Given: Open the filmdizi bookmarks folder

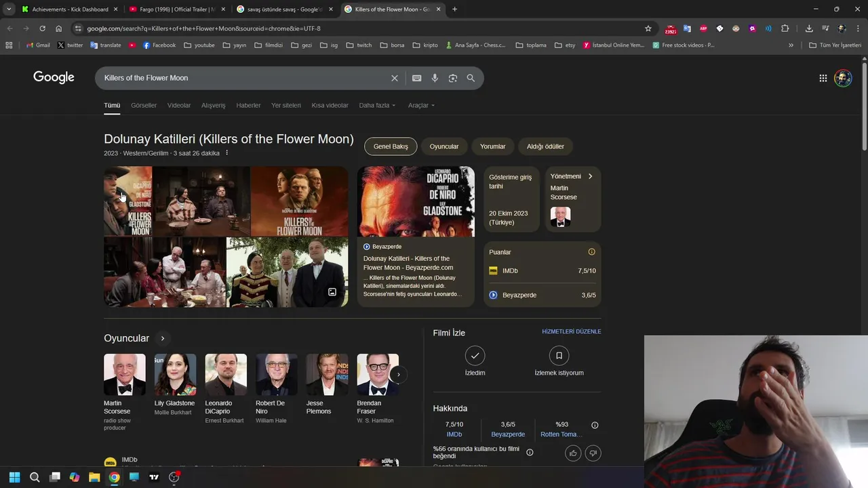Looking at the screenshot, I should 269,45.
